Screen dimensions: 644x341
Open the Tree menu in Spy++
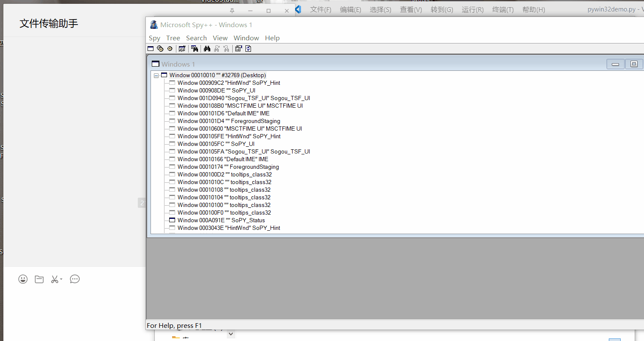(x=173, y=38)
